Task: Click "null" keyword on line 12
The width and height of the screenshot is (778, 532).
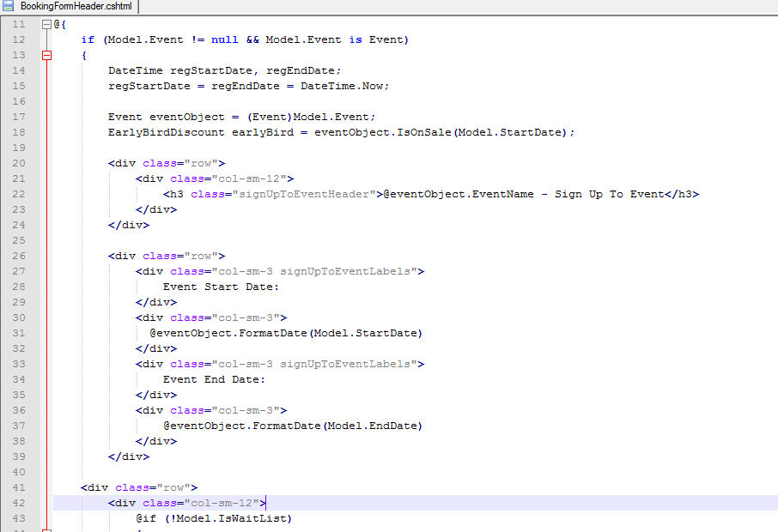Action: click(225, 39)
